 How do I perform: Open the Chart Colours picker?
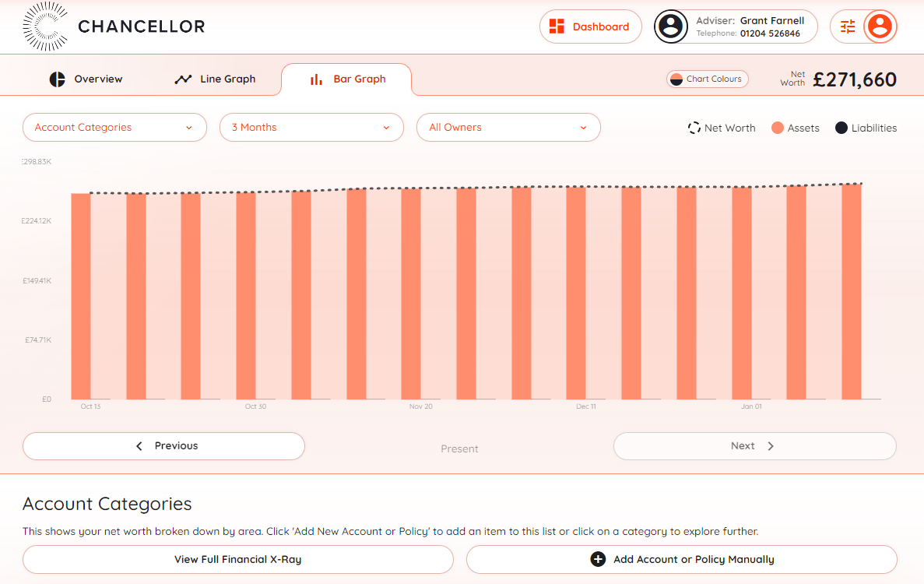click(x=707, y=79)
